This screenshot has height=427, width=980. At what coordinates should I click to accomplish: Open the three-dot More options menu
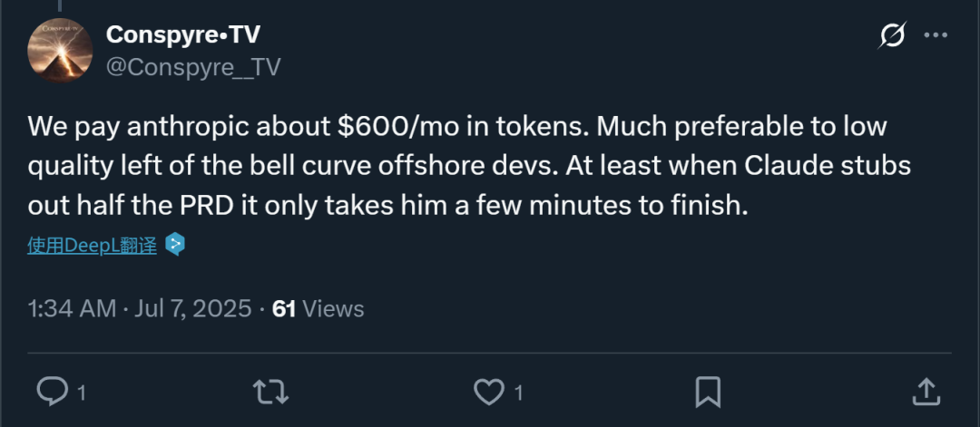pos(936,36)
